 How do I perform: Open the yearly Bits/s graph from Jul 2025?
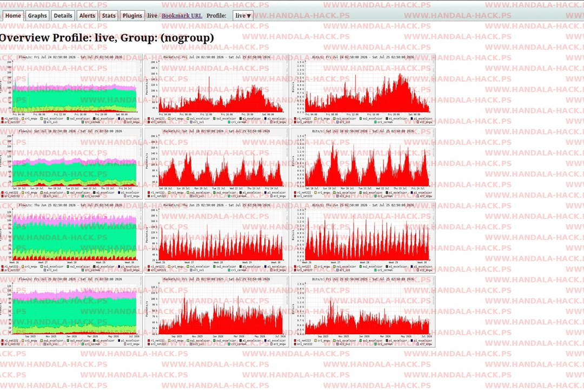click(x=363, y=311)
